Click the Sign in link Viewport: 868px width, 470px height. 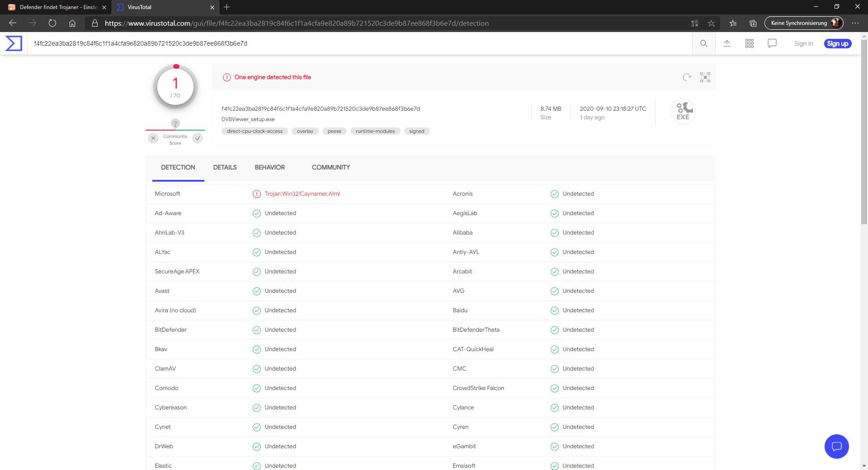803,43
